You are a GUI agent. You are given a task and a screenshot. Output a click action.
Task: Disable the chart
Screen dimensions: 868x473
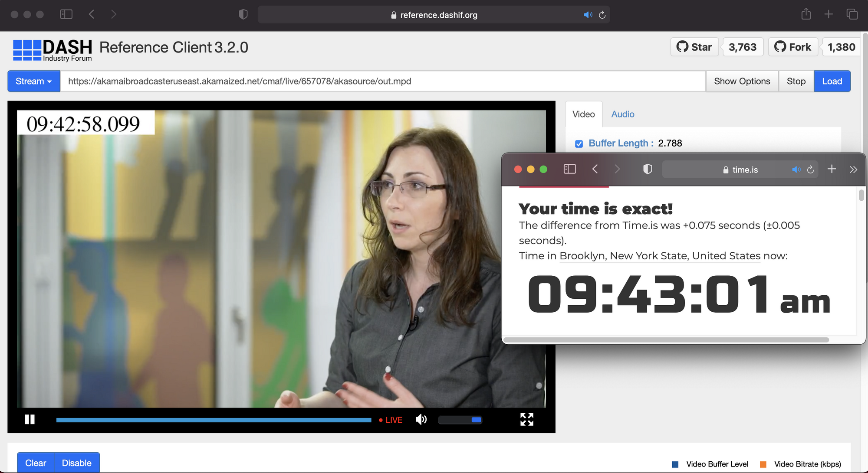[x=77, y=463]
